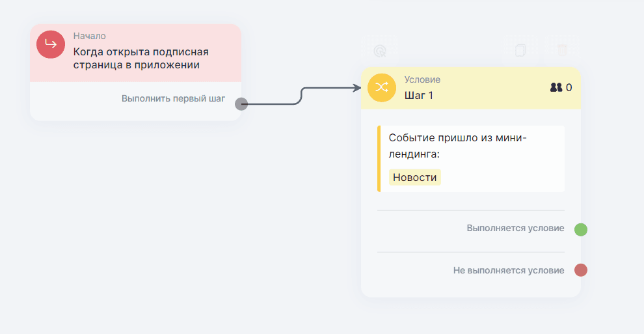Click the Шаг 1 step title
The width and height of the screenshot is (644, 334).
[x=419, y=96]
